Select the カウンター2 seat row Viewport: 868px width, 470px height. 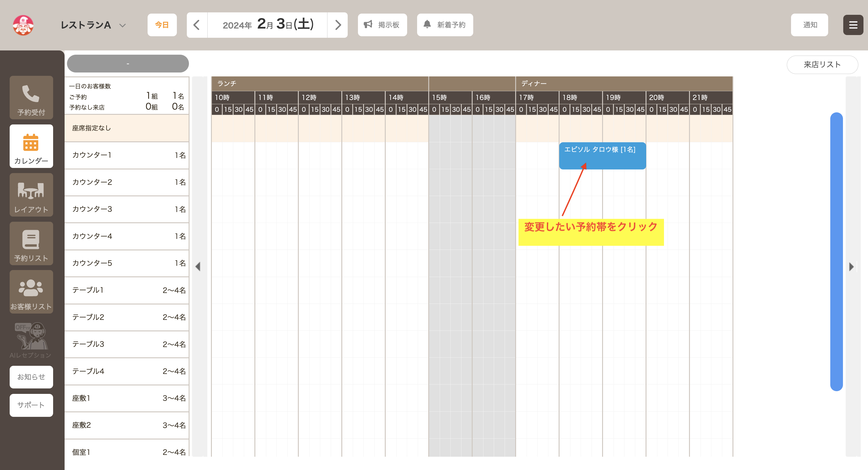click(x=127, y=182)
